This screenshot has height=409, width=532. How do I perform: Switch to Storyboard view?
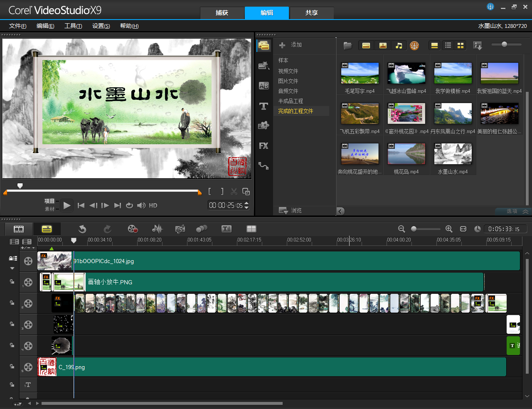click(19, 229)
